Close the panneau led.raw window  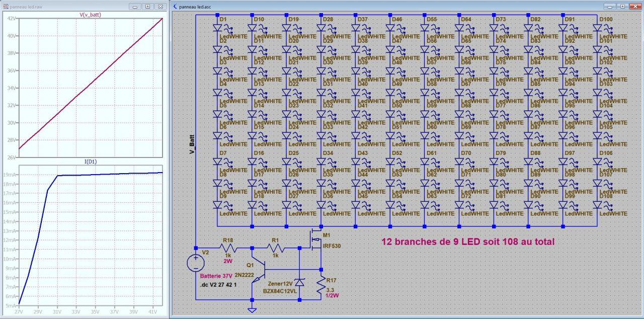pos(160,7)
